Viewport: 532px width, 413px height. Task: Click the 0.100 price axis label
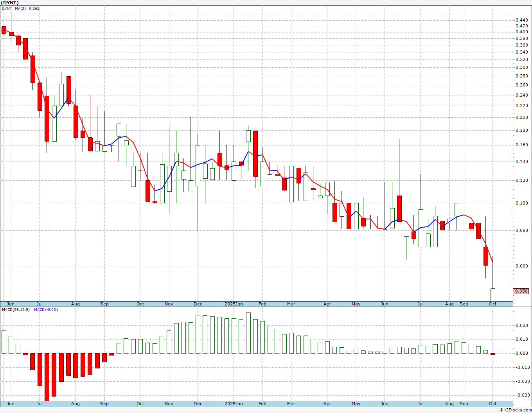click(521, 203)
